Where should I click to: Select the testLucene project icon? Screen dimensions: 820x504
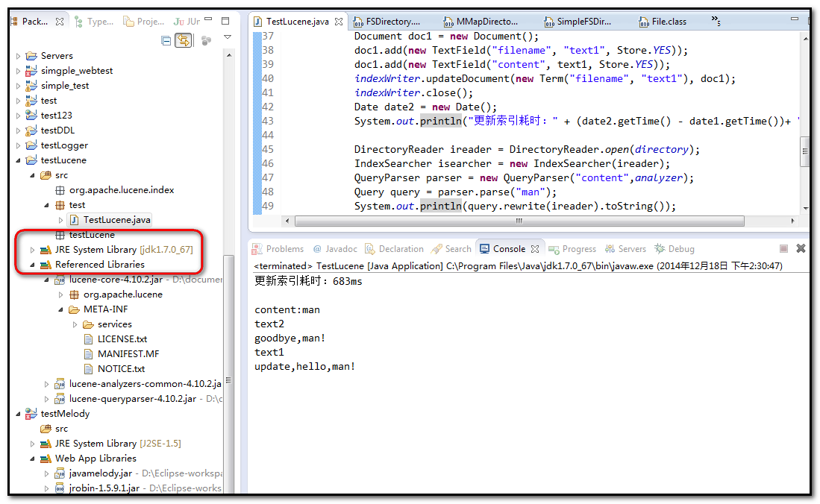click(x=31, y=160)
